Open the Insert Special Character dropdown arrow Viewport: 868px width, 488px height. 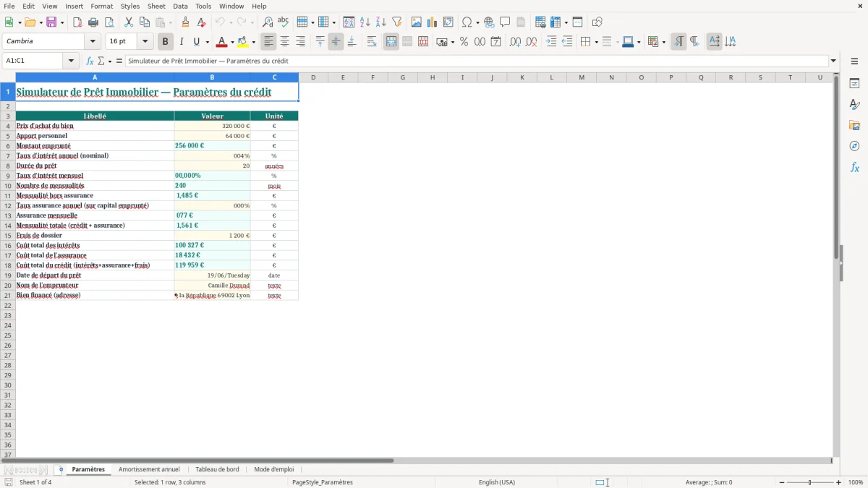pos(478,22)
